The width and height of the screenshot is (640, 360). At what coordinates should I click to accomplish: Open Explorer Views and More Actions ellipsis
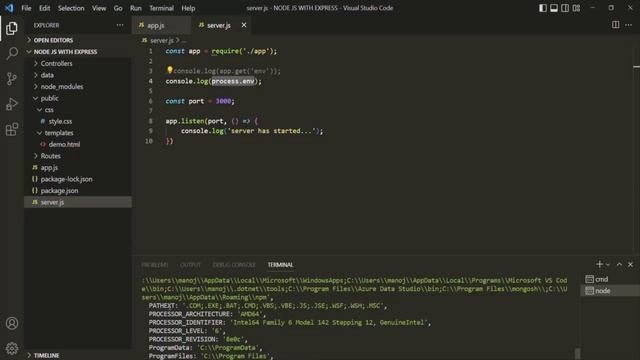[120, 25]
